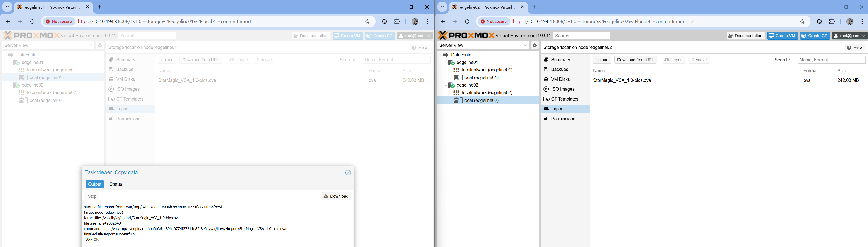Viewport: 868px width, 247px height.
Task: Open the tab search chevron in edgeline02 window
Action: 442,7
